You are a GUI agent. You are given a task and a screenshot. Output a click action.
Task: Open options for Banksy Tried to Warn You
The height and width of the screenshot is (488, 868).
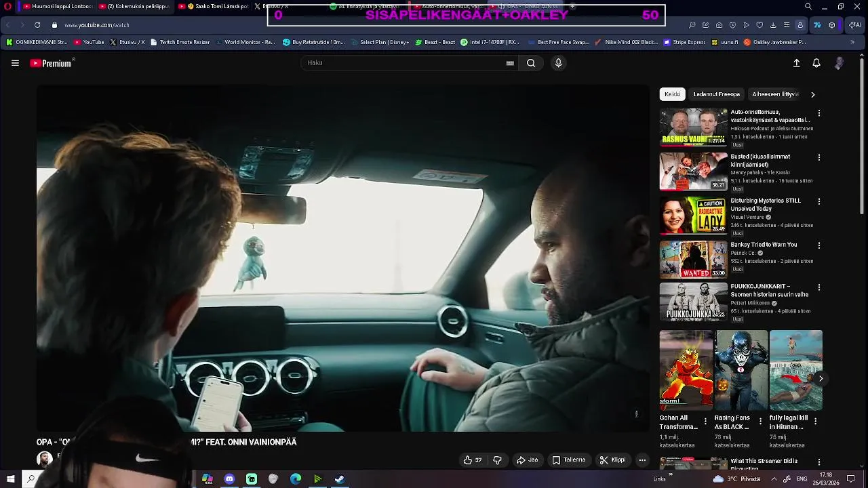pos(818,245)
